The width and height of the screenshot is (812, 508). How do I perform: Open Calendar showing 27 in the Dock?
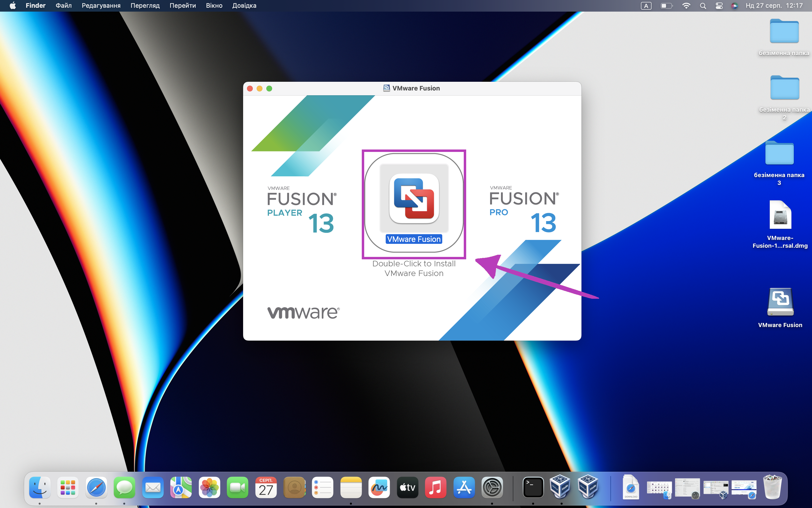[266, 487]
